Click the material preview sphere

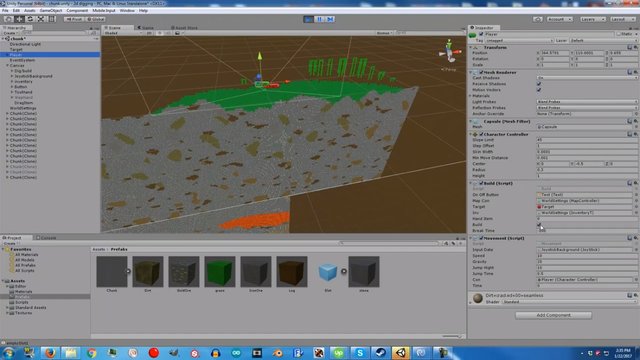pyautogui.click(x=478, y=298)
